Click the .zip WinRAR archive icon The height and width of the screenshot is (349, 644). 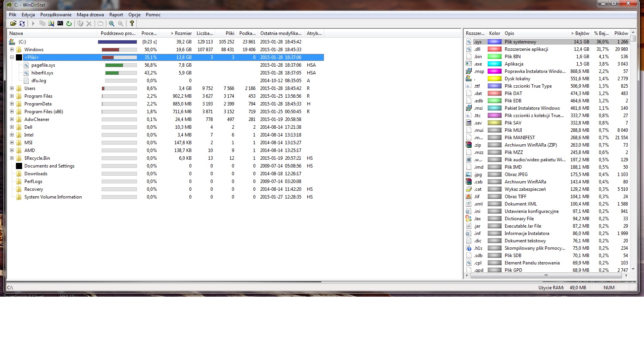point(469,145)
